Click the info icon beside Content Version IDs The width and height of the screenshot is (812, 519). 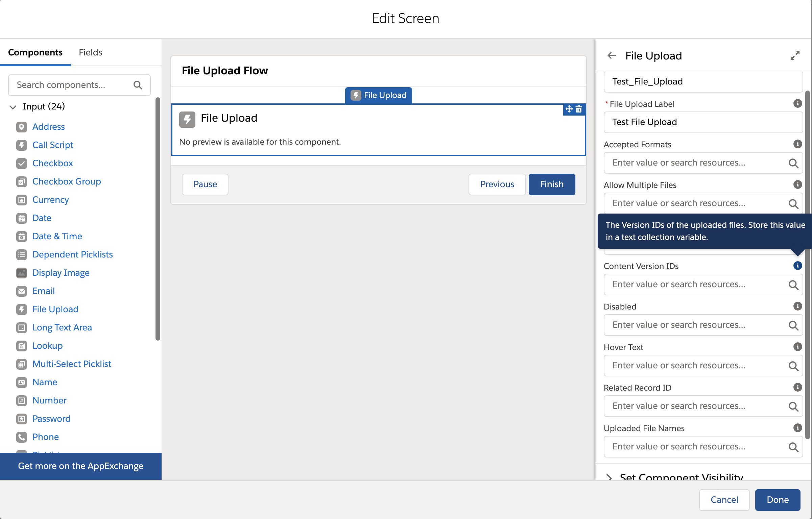(797, 266)
